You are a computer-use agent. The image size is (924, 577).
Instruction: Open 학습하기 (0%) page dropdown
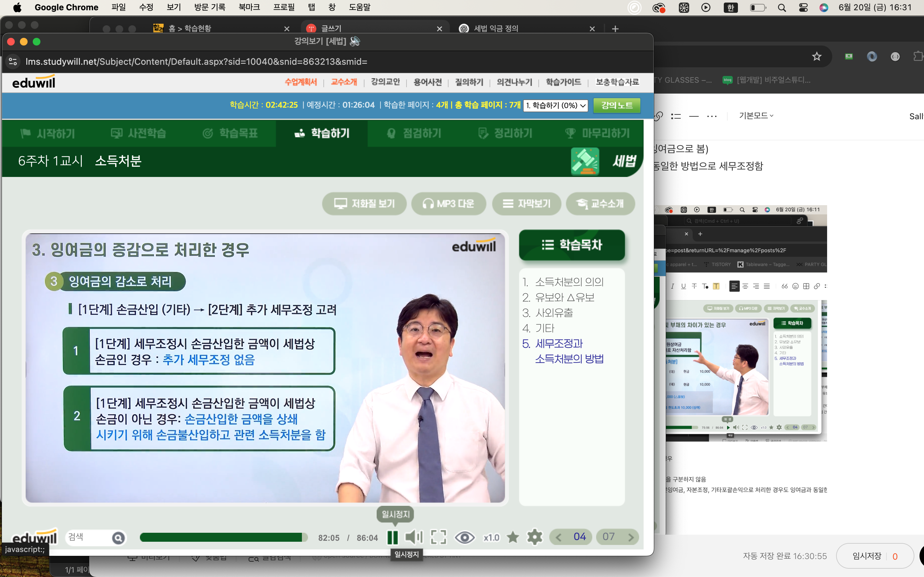556,105
